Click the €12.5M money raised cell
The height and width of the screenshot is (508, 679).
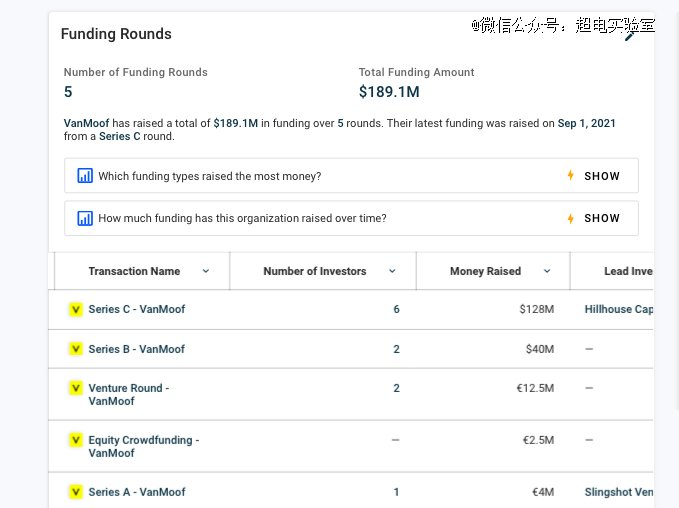[x=535, y=388]
